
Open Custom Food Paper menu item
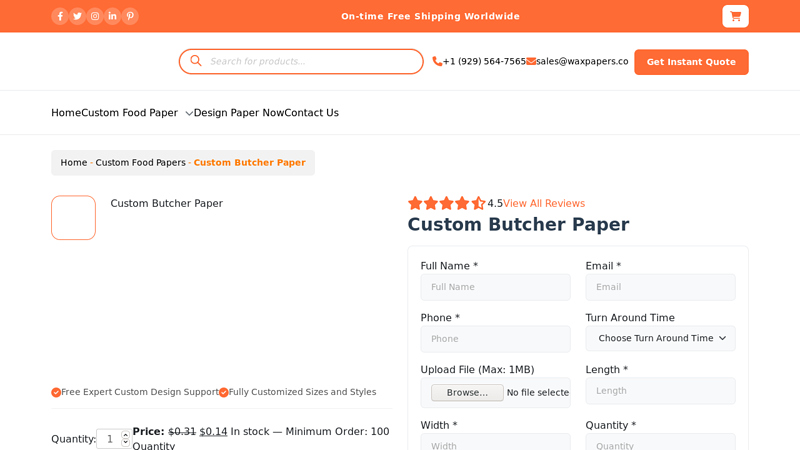(130, 113)
